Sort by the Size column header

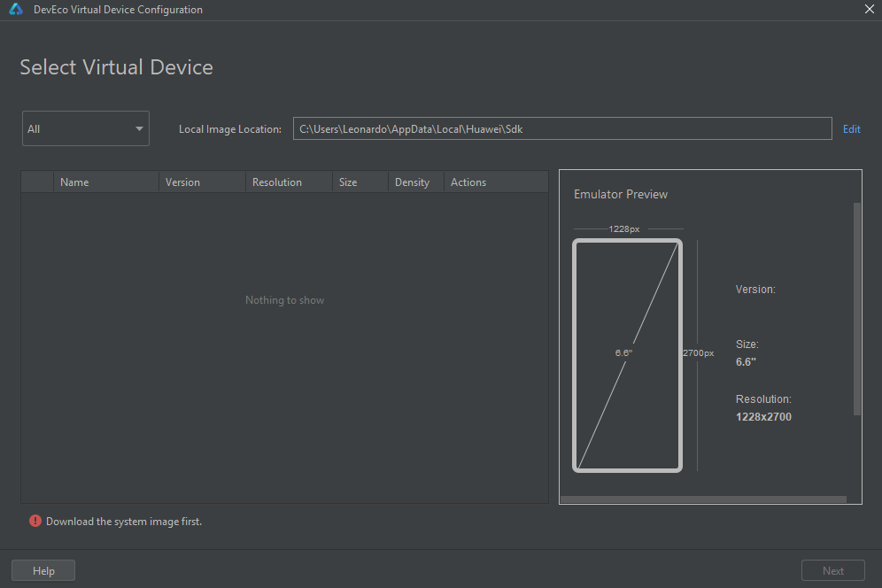[360, 182]
